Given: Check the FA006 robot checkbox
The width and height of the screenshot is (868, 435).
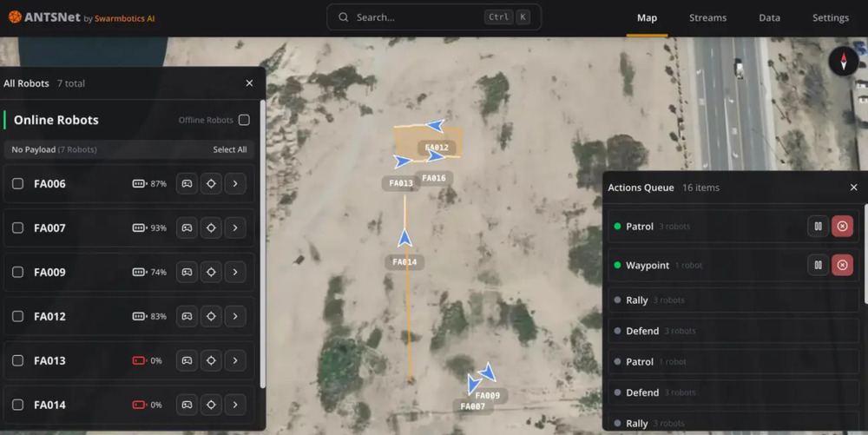Looking at the screenshot, I should (18, 183).
